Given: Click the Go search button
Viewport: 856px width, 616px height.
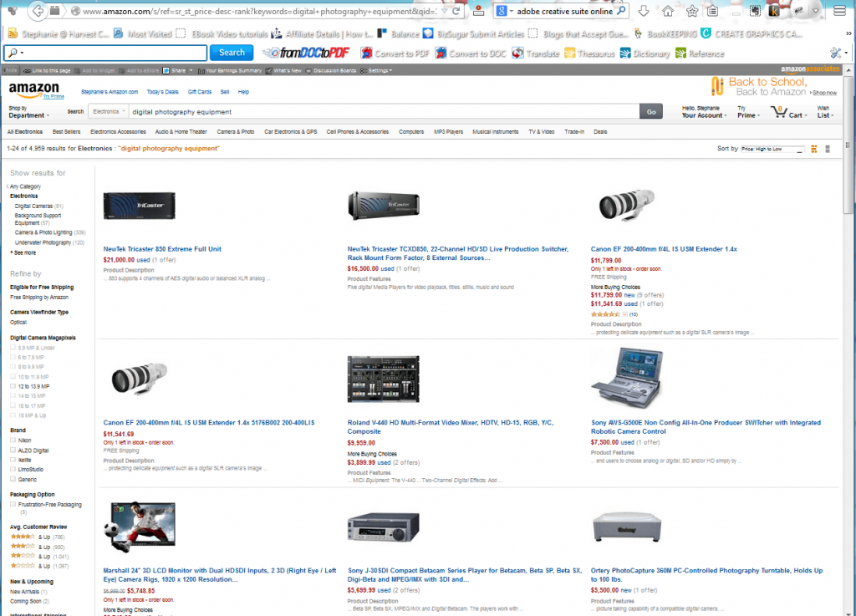Looking at the screenshot, I should coord(650,111).
